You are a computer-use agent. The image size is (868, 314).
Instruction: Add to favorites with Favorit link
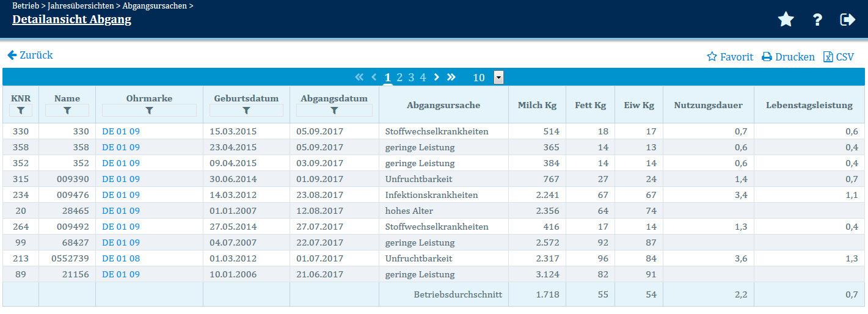730,57
